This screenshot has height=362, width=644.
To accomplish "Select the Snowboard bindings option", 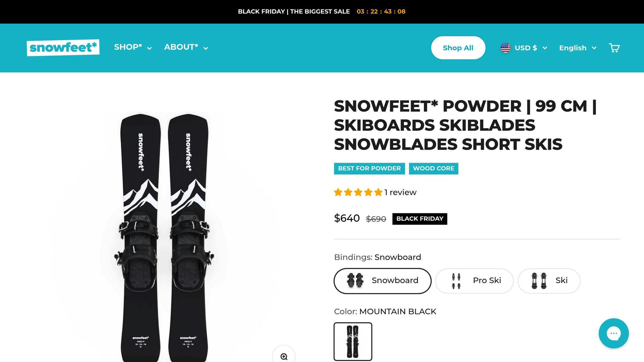I will tap(382, 281).
